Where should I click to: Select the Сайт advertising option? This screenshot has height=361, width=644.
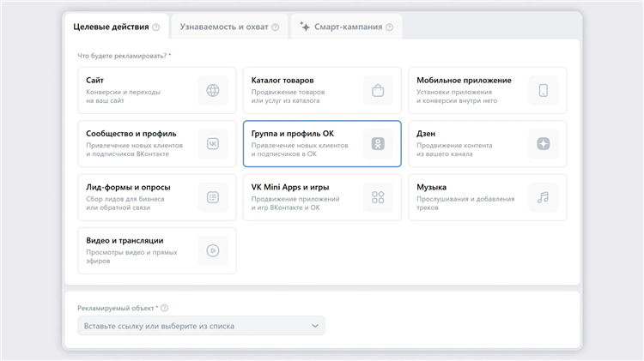(x=157, y=90)
